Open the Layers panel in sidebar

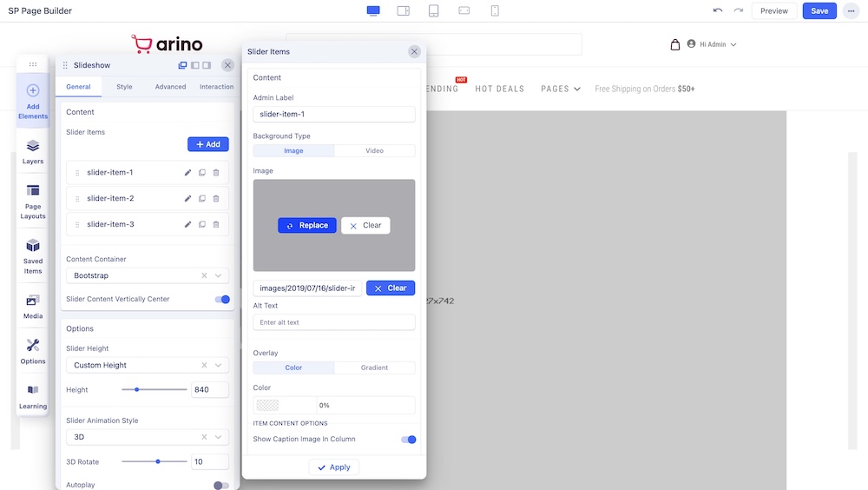33,151
